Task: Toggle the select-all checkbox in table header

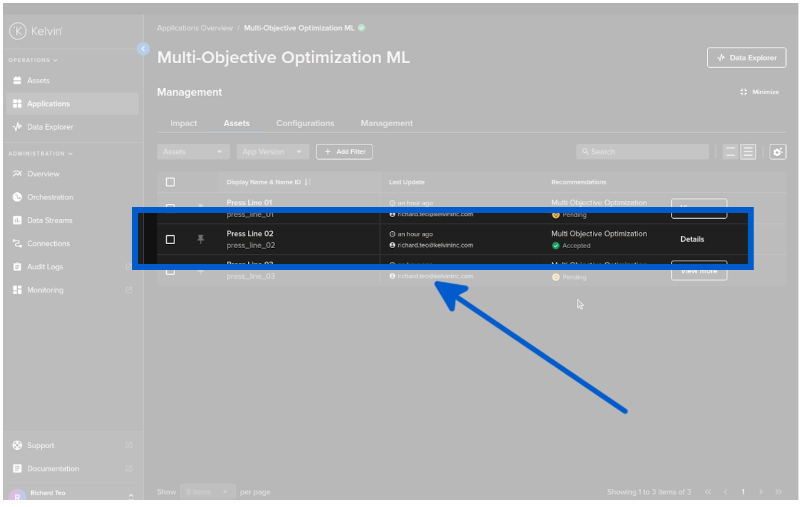Action: (170, 182)
